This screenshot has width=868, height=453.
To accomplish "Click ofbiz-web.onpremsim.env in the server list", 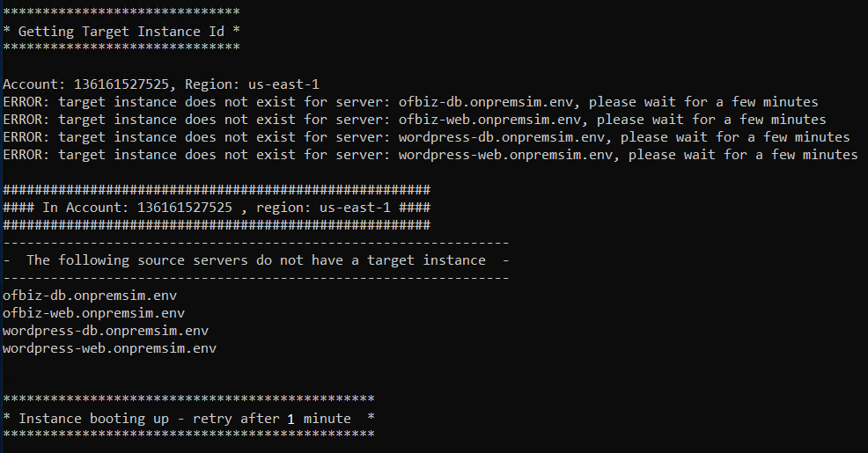I will 93,313.
